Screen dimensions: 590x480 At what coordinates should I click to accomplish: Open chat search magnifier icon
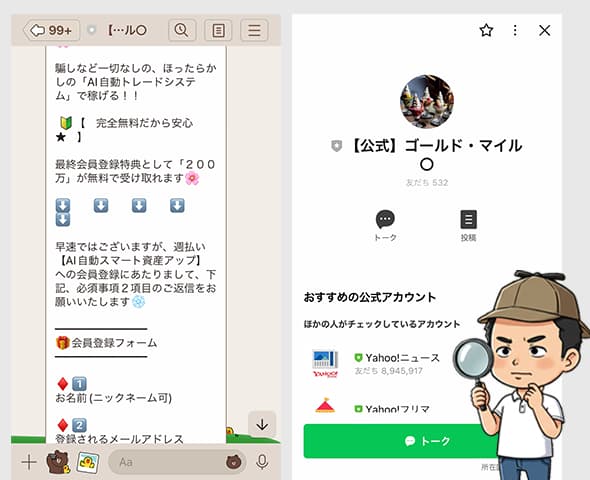click(x=182, y=30)
